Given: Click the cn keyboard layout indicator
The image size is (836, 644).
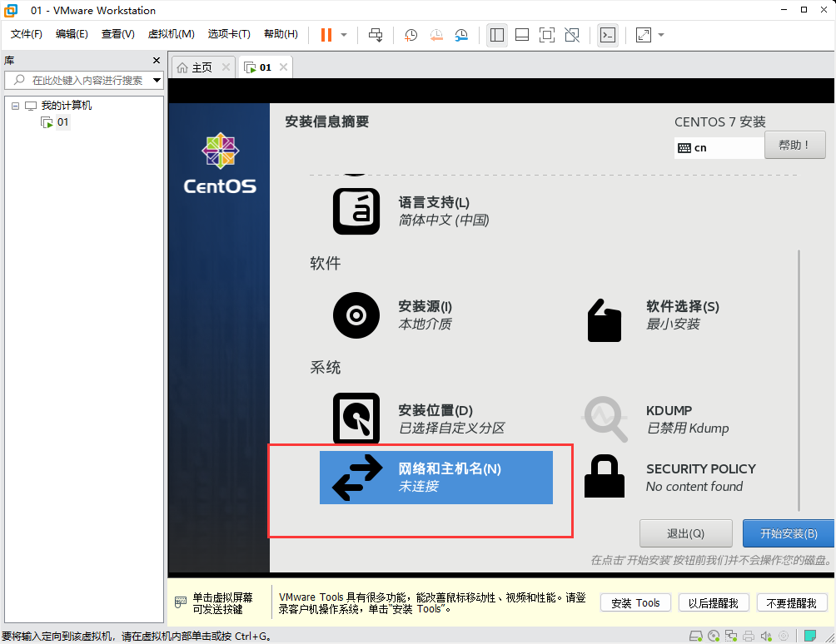Looking at the screenshot, I should pos(719,148).
